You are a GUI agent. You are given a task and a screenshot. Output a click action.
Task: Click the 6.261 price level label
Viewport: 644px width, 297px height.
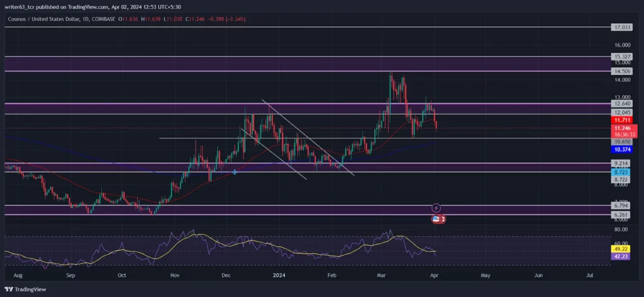(620, 215)
